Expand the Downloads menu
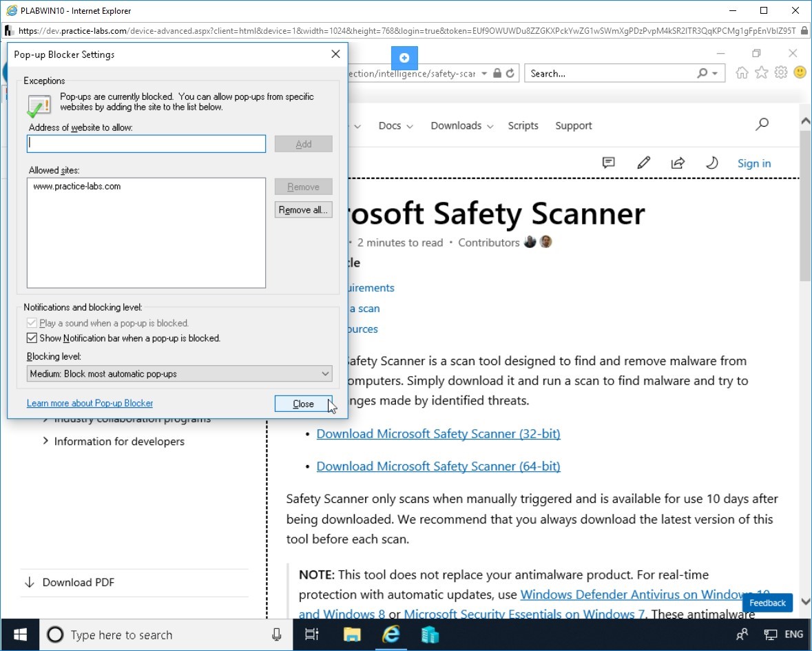The height and width of the screenshot is (651, 812). [462, 126]
